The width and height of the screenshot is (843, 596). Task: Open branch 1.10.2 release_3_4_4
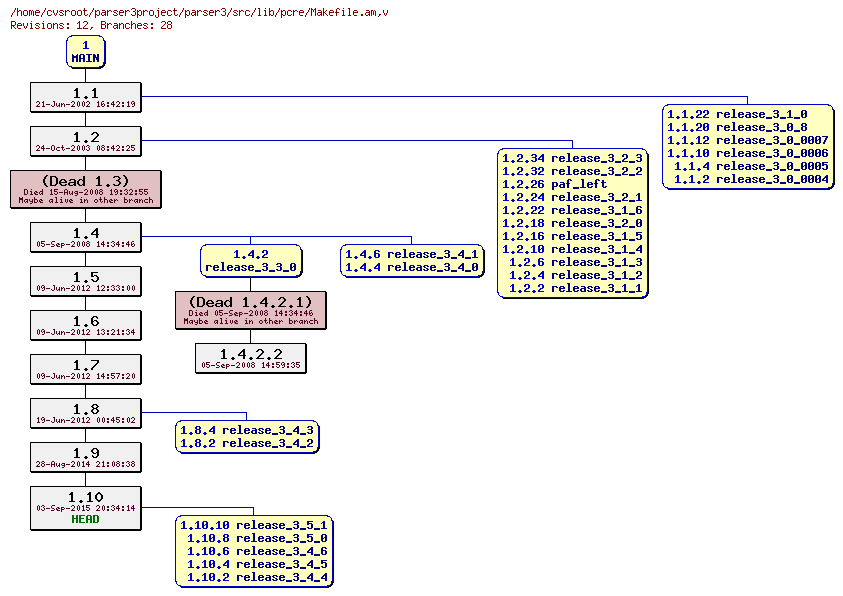coord(257,577)
